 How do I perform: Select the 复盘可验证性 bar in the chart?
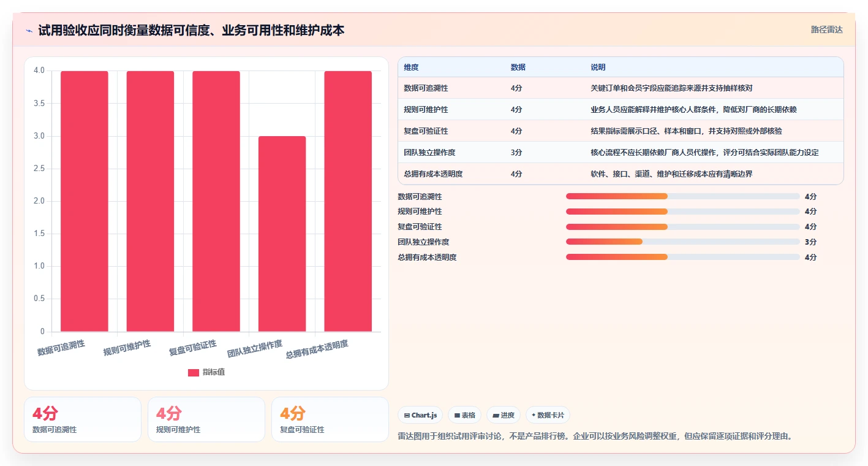[x=216, y=201]
